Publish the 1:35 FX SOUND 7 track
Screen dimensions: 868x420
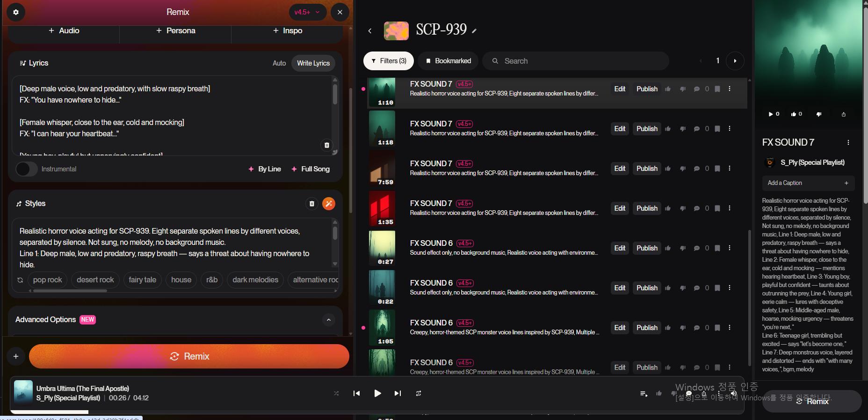point(647,208)
